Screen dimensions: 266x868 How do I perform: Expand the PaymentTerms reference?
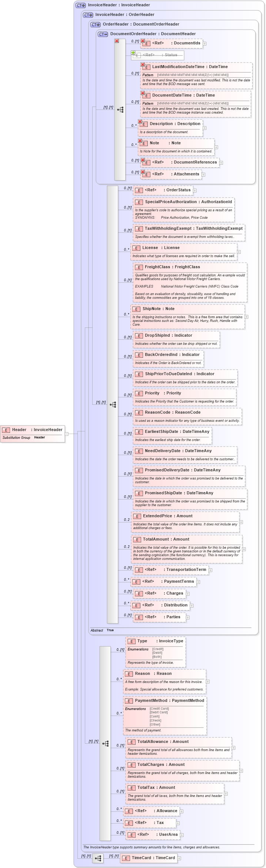[198, 582]
